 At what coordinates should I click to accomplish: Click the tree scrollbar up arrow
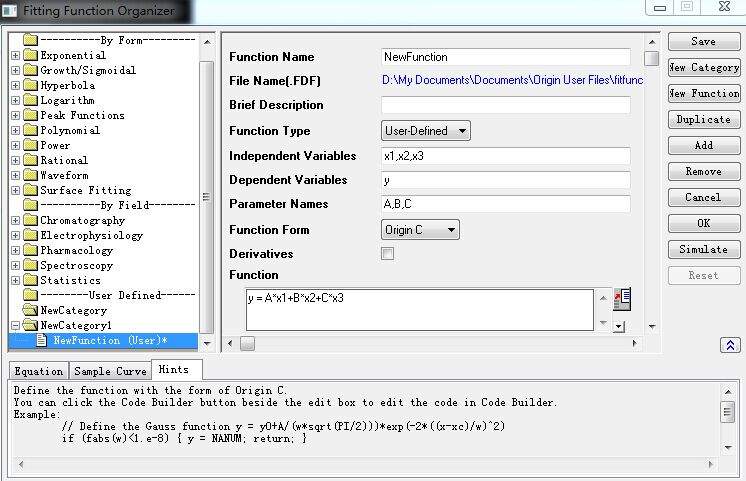207,42
